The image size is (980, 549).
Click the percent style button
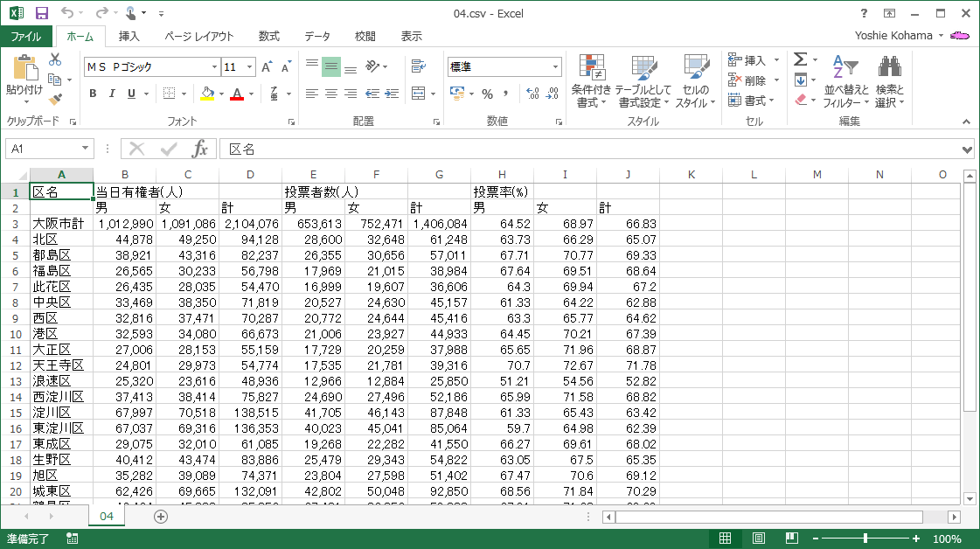(488, 94)
